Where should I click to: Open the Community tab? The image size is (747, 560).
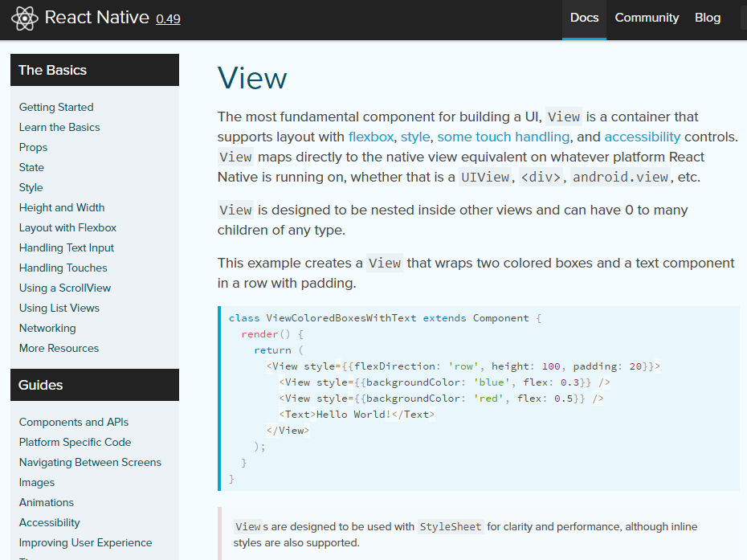click(x=647, y=18)
